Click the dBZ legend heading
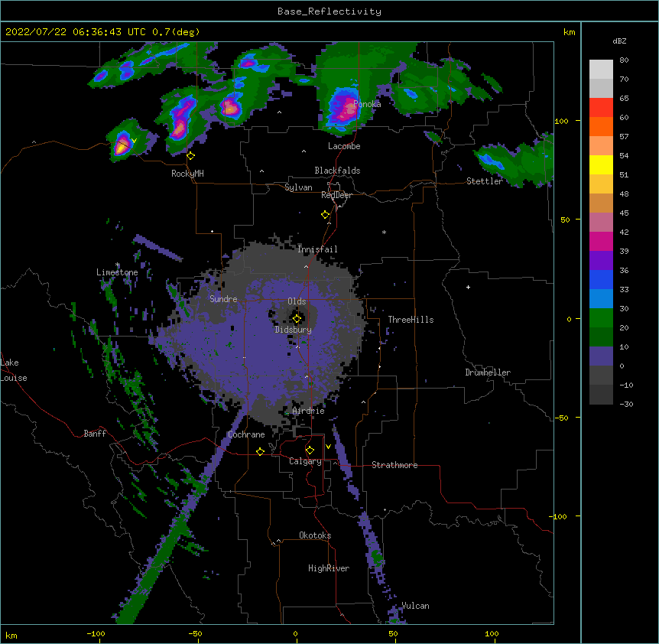Viewport: 659px width, 644px height. (x=619, y=41)
